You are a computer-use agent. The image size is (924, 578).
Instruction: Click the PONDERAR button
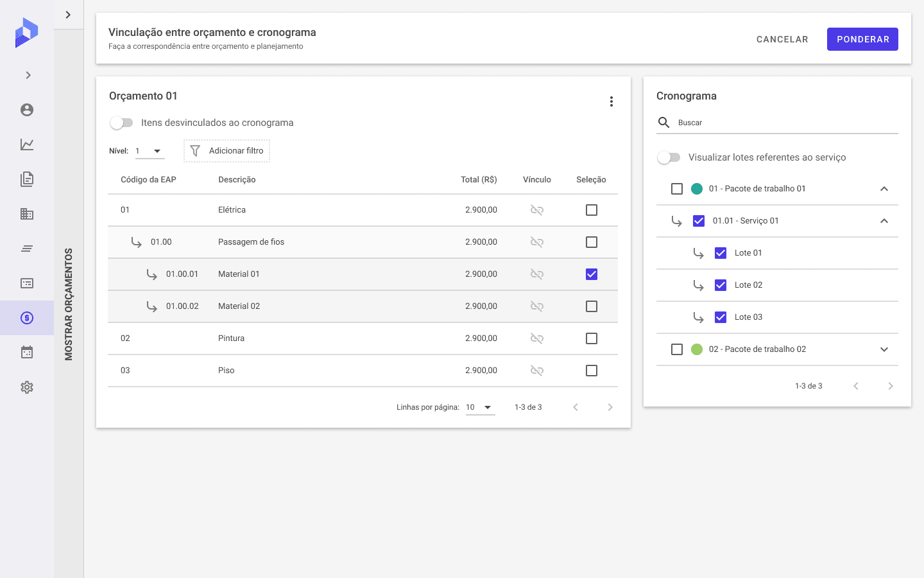[x=862, y=39]
